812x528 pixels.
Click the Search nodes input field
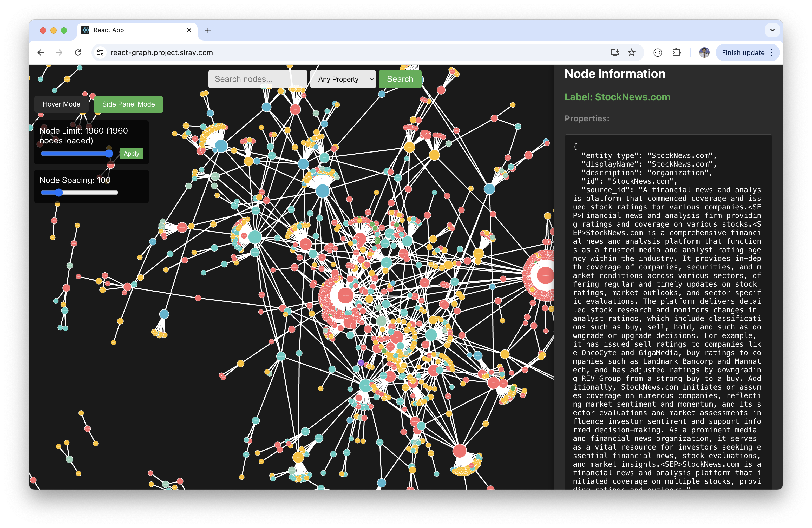point(258,79)
